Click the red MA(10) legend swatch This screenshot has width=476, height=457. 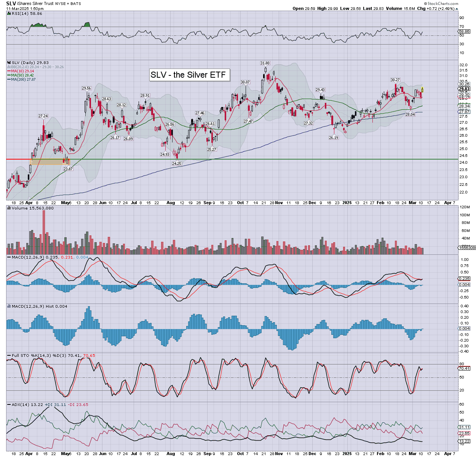coord(9,71)
